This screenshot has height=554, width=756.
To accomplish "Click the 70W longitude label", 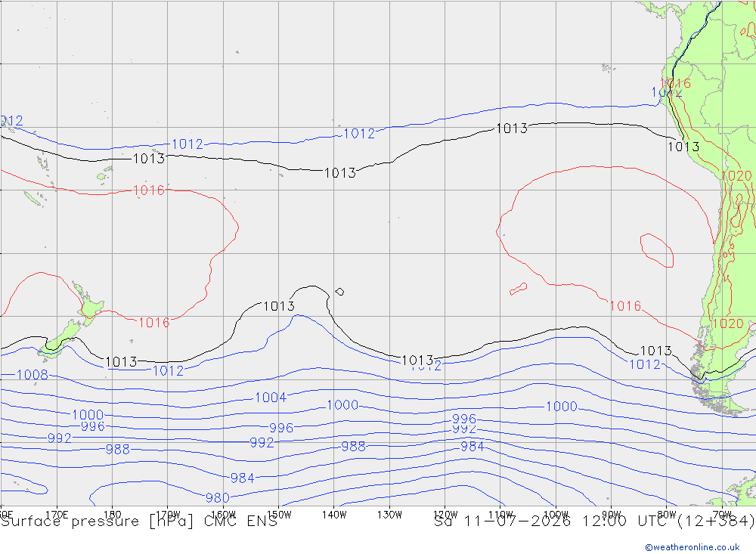I will click(722, 515).
